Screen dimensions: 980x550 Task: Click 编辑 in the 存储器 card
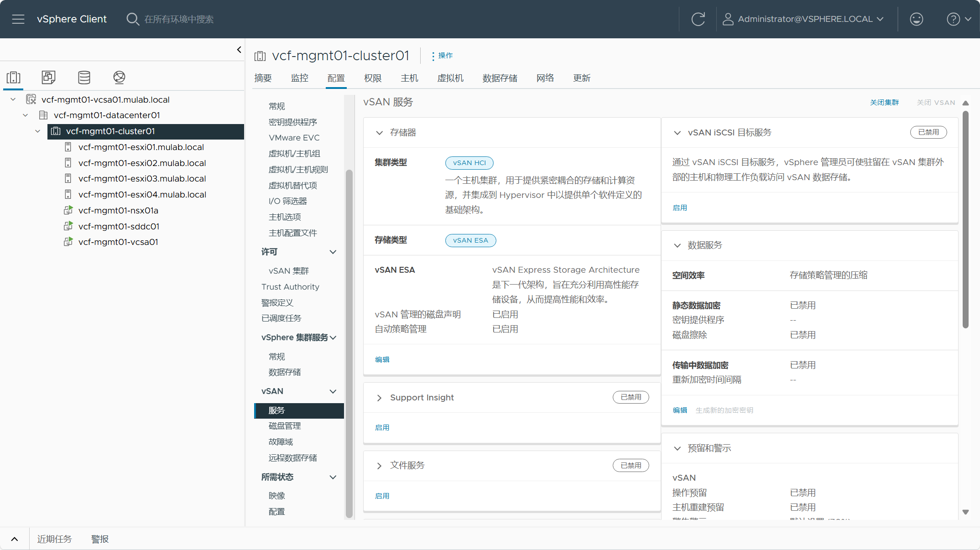[x=382, y=359]
